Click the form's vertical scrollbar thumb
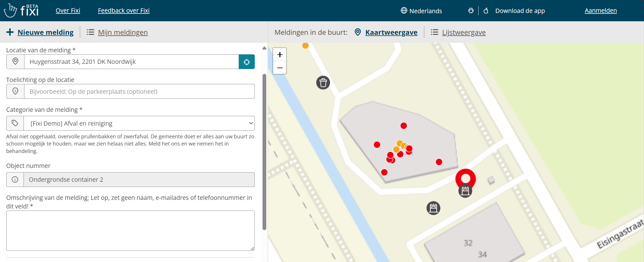Viewport: 644px width, 262px height. click(264, 152)
